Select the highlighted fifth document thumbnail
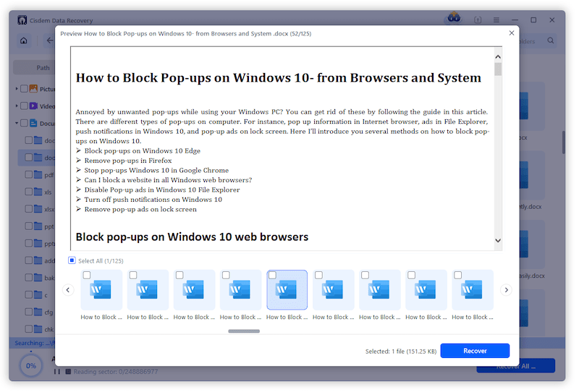The image size is (579, 392). (287, 290)
